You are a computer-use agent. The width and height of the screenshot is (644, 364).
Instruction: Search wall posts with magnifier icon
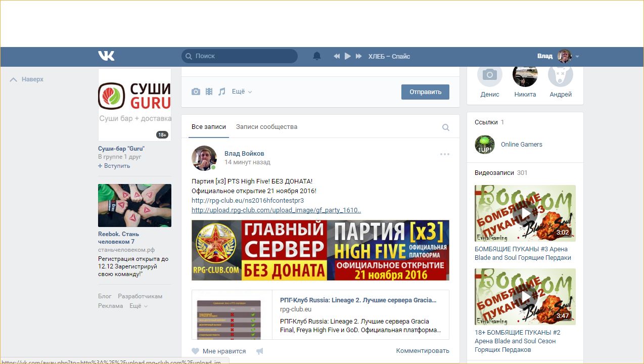point(446,127)
